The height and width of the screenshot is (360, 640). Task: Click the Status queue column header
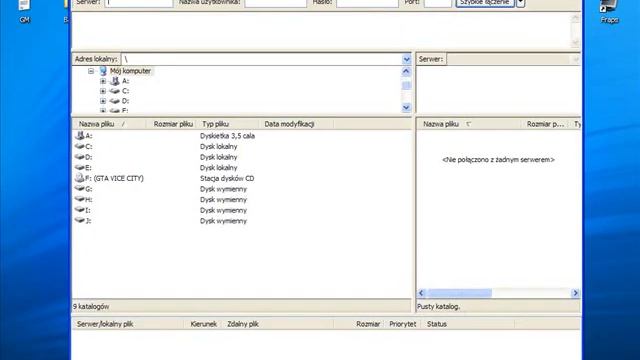[x=468, y=324]
